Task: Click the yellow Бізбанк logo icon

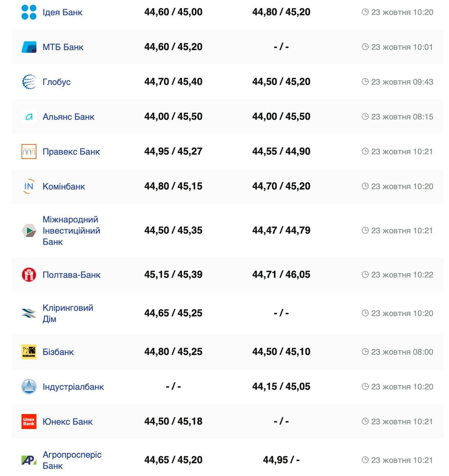Action: 29,352
